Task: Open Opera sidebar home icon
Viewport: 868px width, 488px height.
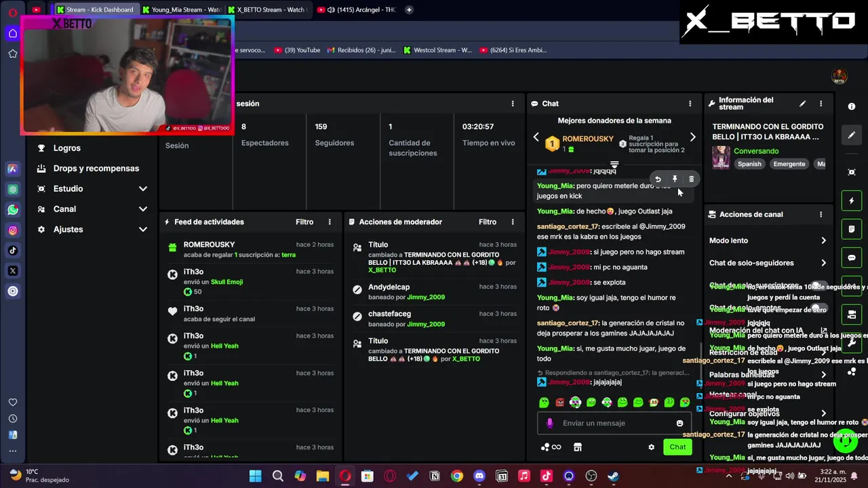Action: coord(13,33)
